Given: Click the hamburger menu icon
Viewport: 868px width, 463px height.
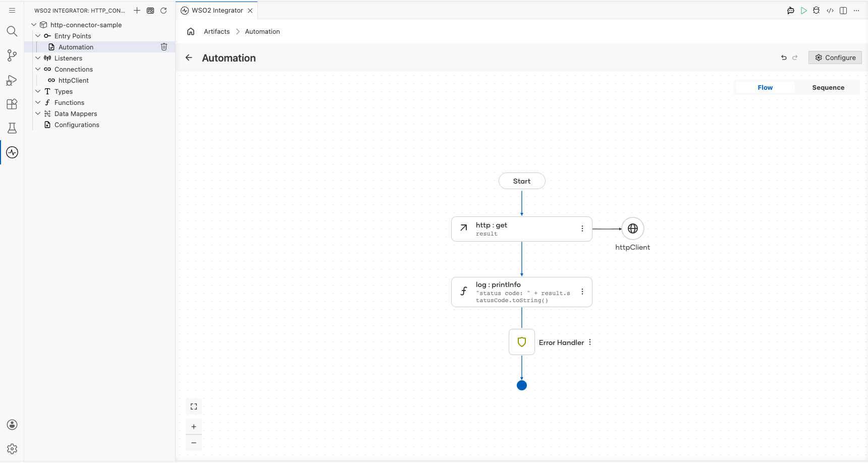Looking at the screenshot, I should point(12,10).
